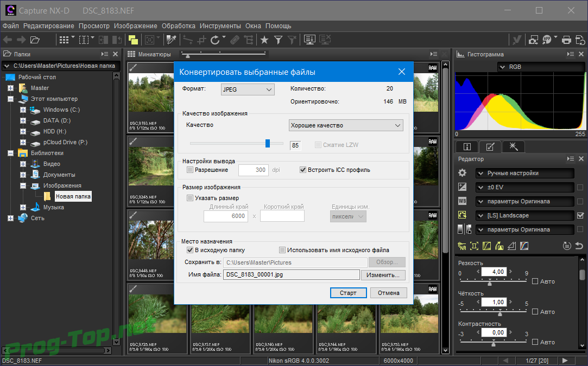
Task: Enable the Разрешение checkbox
Action: [190, 170]
